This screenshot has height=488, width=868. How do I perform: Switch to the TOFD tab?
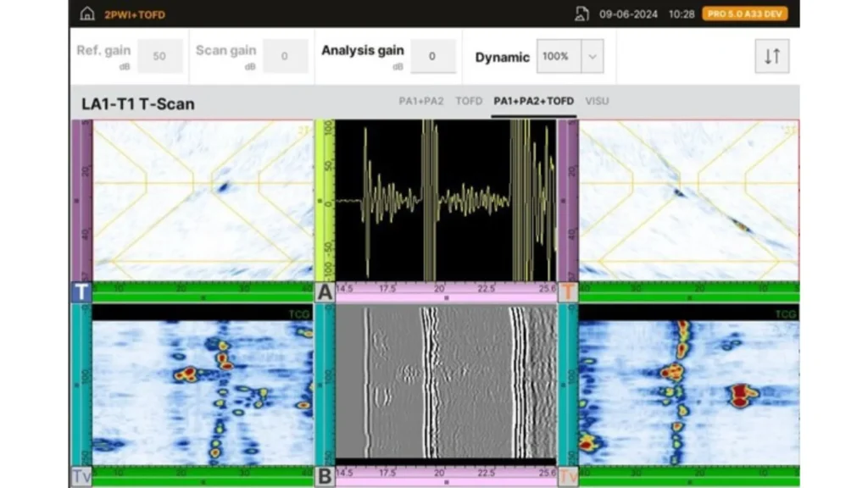[469, 102]
